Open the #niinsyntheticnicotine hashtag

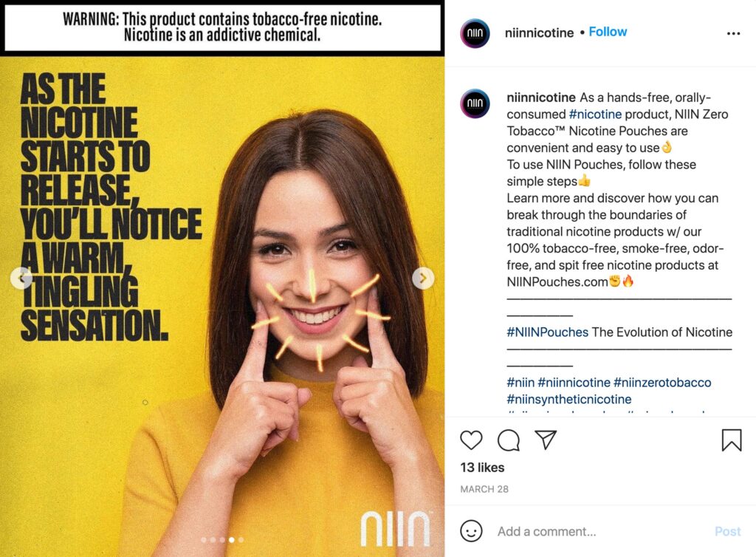click(569, 400)
